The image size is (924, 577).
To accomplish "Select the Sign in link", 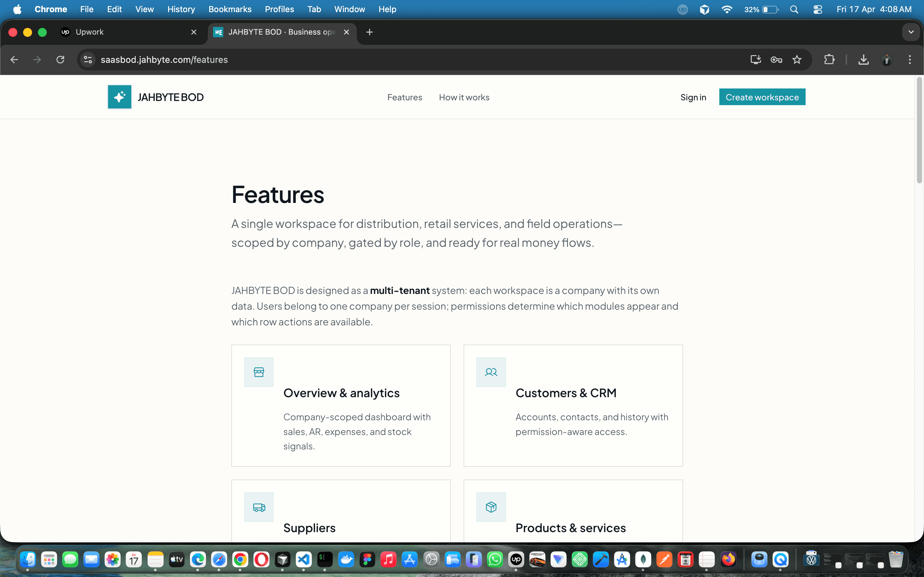I will [693, 97].
